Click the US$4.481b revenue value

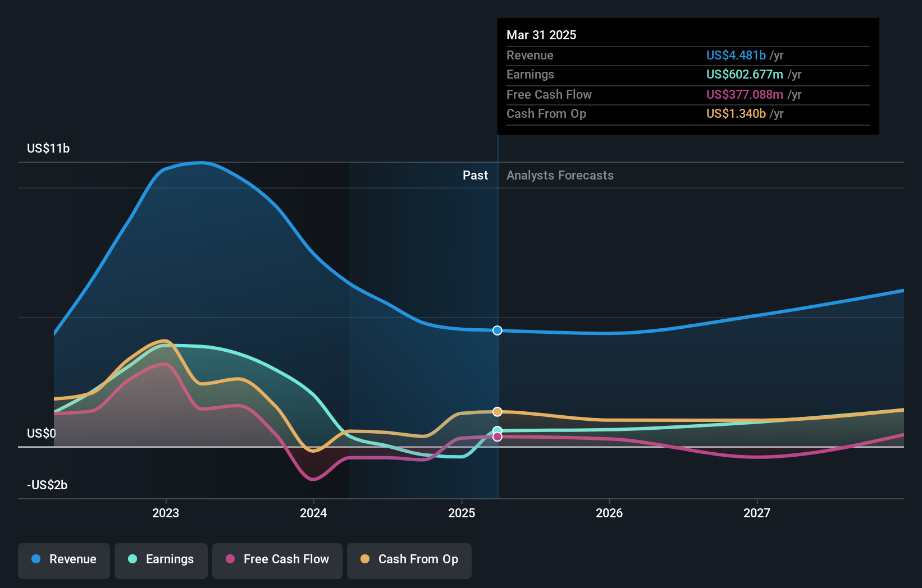pos(736,55)
